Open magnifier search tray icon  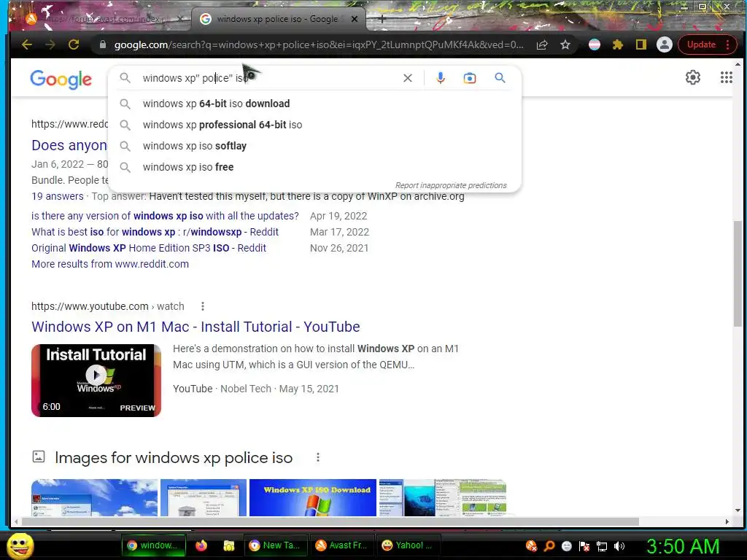point(549,546)
